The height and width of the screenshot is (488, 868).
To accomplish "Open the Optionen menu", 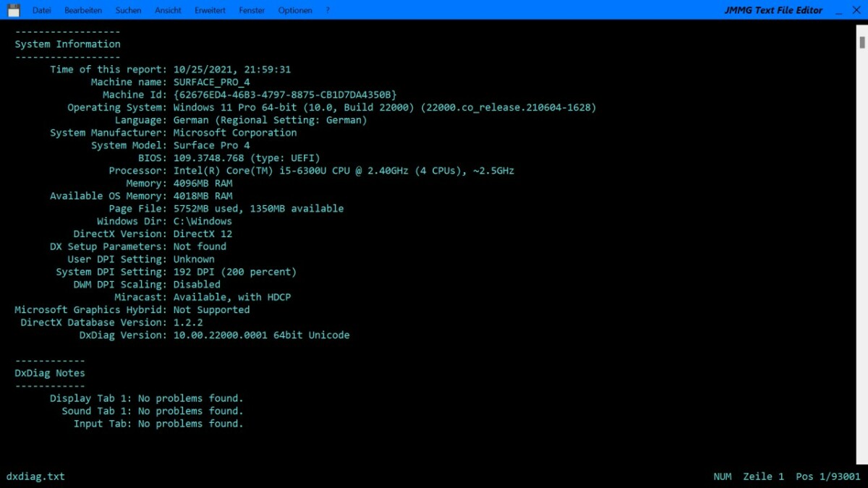I will coord(294,9).
